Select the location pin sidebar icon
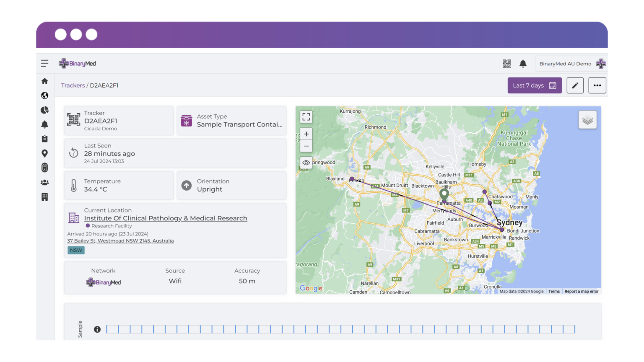 click(x=45, y=153)
